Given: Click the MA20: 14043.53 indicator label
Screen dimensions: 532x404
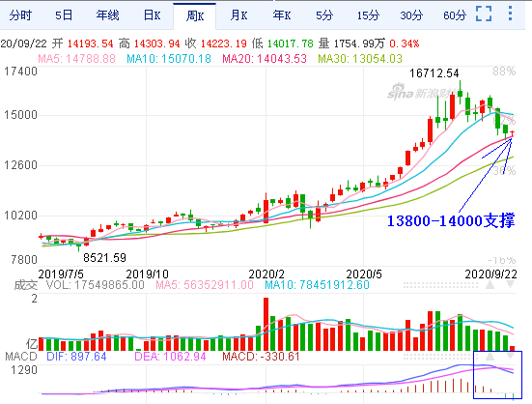Looking at the screenshot, I should [265, 59].
